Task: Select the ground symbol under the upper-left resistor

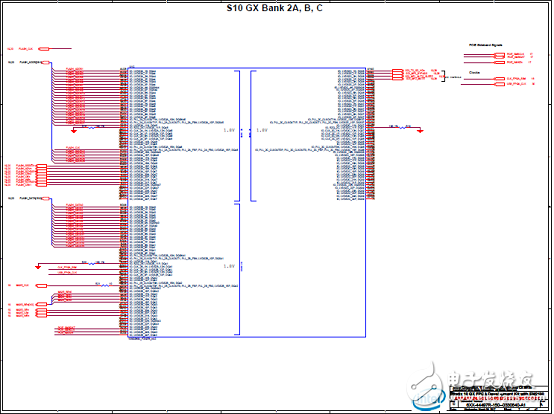Action: click(x=74, y=131)
